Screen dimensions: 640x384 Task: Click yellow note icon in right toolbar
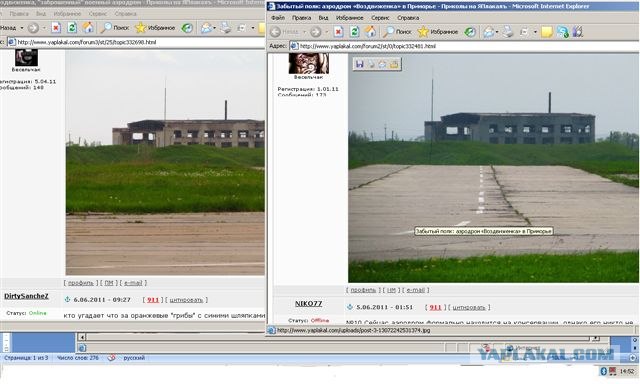tap(547, 32)
